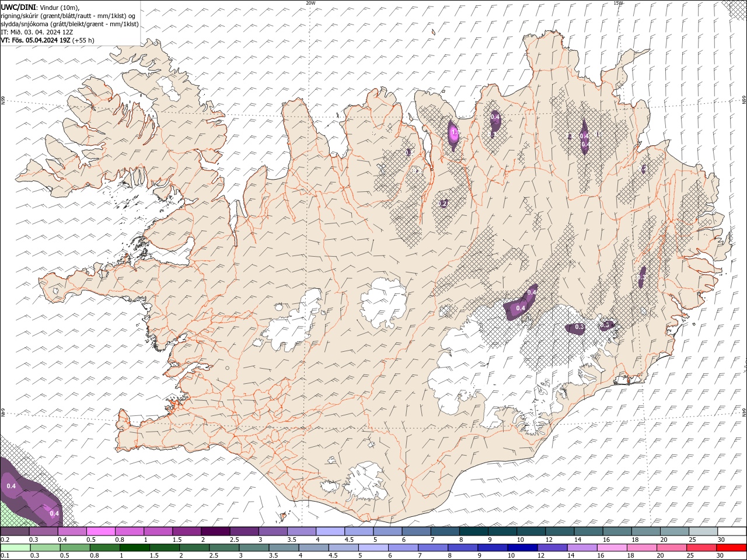Select the lower rain-legend swatch above 0.3
The width and height of the screenshot is (747, 560).
45,548
